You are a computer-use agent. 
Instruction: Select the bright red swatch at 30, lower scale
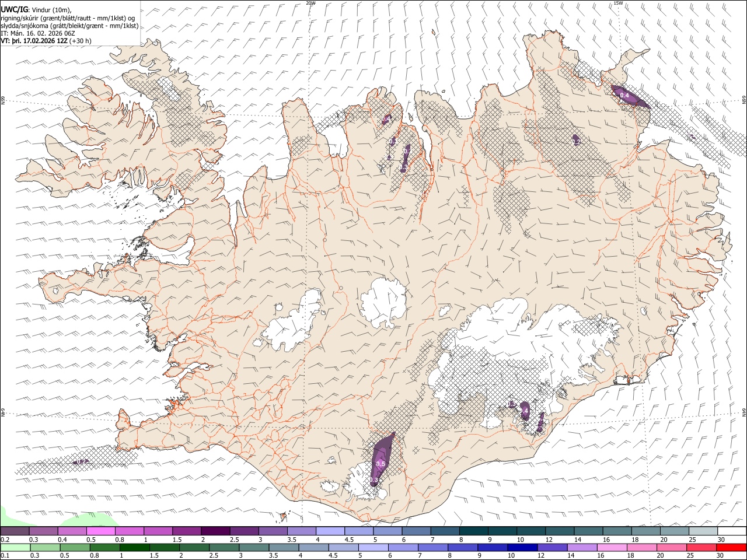(731, 548)
